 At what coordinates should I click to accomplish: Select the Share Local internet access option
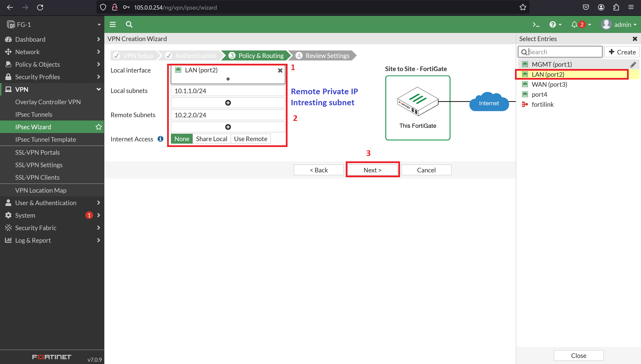tap(212, 138)
